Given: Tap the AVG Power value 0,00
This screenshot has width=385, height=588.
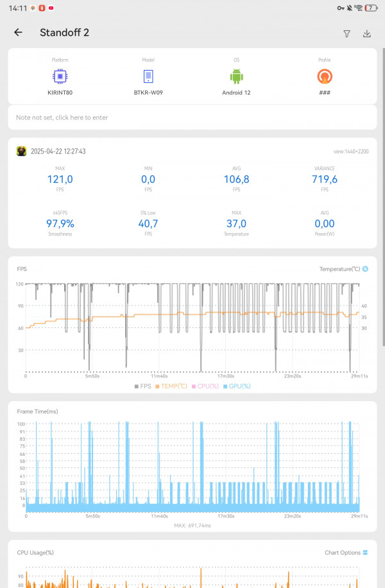Looking at the screenshot, I should pyautogui.click(x=325, y=223).
